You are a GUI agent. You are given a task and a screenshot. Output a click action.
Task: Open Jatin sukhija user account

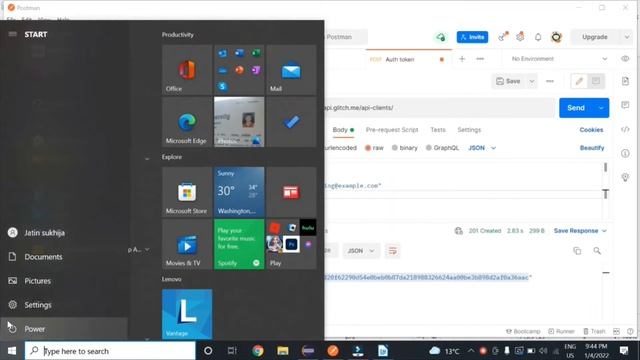coord(64,233)
